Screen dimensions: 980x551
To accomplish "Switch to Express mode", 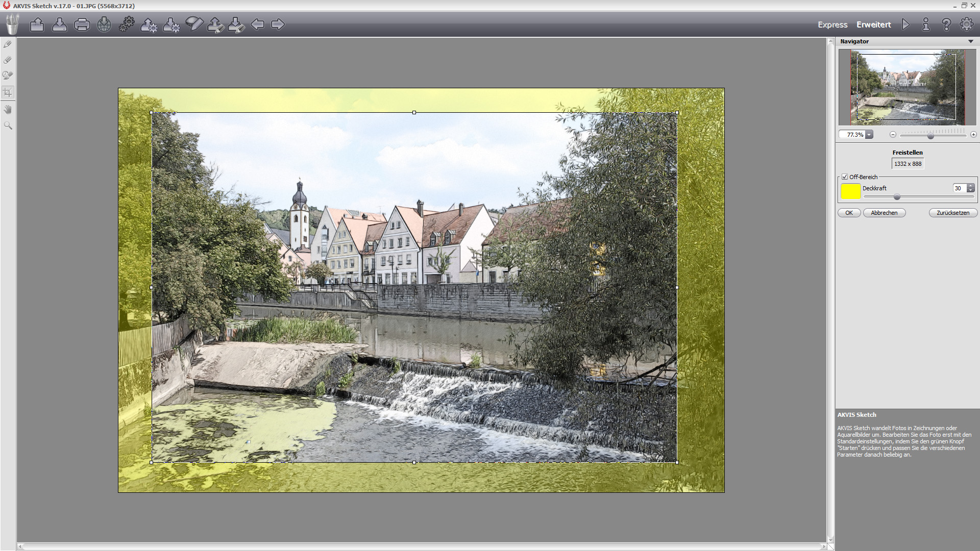I will pyautogui.click(x=832, y=24).
